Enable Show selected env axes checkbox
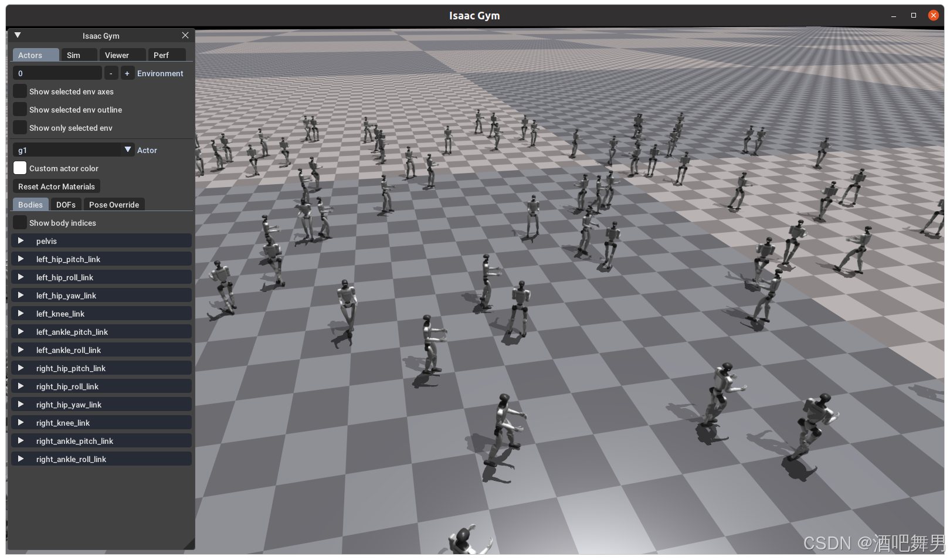 pyautogui.click(x=20, y=91)
